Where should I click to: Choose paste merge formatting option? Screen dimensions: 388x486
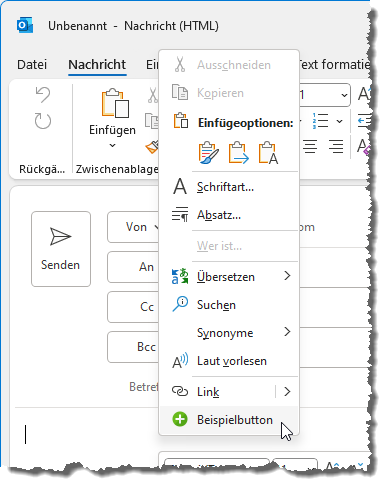click(238, 153)
